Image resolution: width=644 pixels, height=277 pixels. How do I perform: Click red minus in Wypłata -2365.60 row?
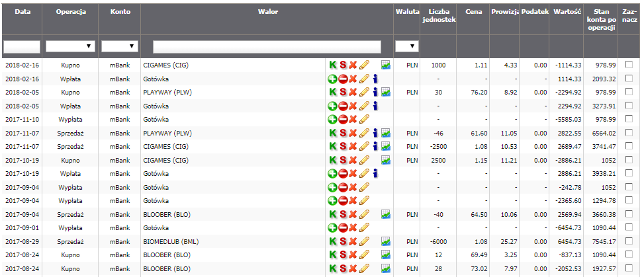[343, 200]
